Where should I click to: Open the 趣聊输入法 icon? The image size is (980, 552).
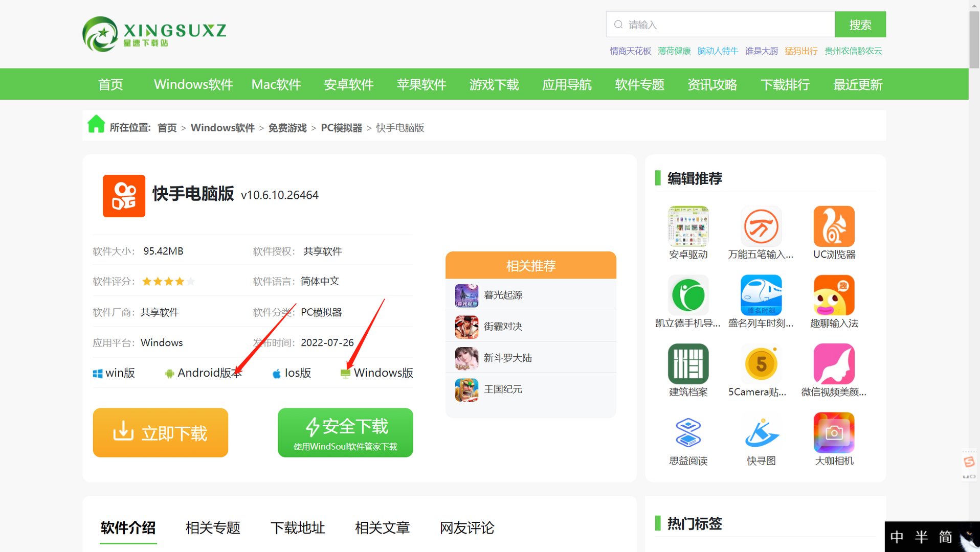(834, 295)
